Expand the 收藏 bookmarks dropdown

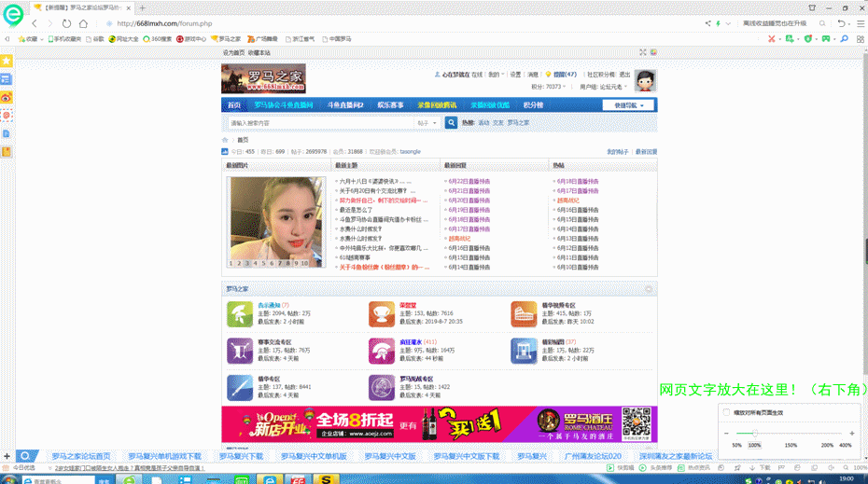pos(31,39)
